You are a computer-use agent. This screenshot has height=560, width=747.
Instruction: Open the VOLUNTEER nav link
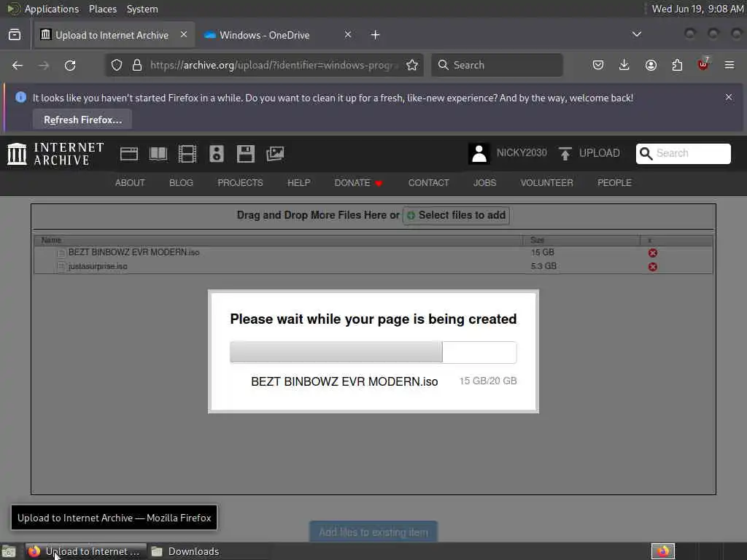pyautogui.click(x=547, y=183)
